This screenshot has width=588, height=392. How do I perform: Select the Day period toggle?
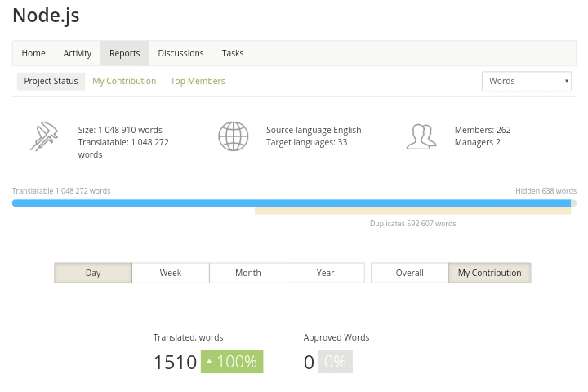point(93,273)
